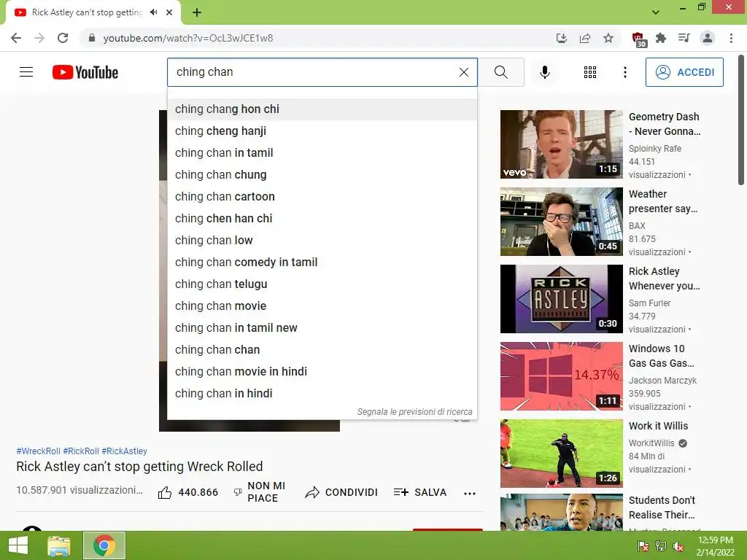Mute tab via speaker icon
Screen dimensions: 747x560
153,12
